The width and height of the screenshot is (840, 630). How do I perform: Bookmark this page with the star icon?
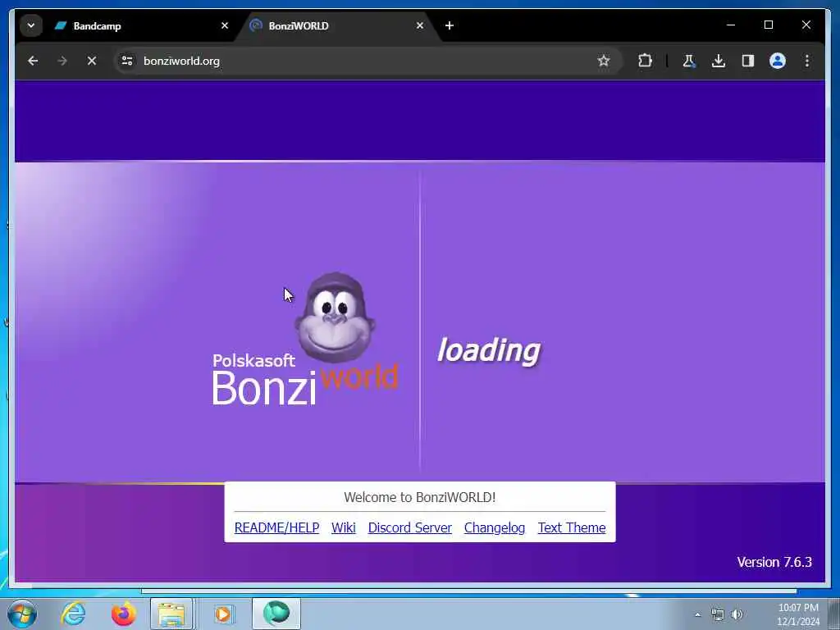[x=604, y=61]
